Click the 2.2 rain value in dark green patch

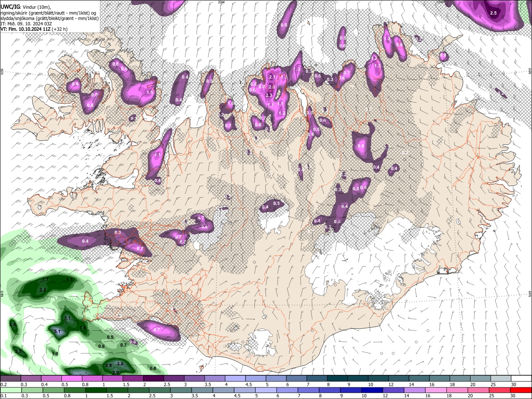[43, 290]
